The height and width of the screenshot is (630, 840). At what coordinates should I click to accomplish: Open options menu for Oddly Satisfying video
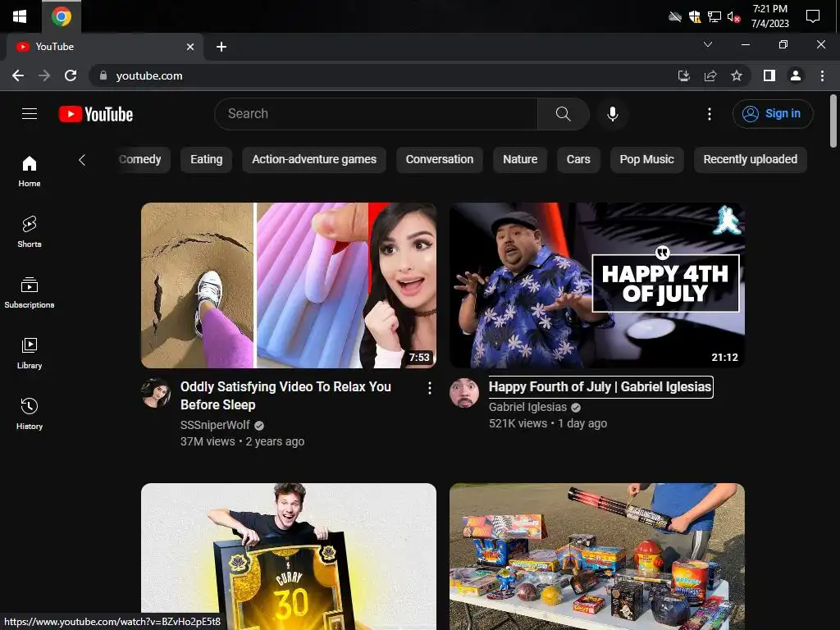tap(430, 388)
